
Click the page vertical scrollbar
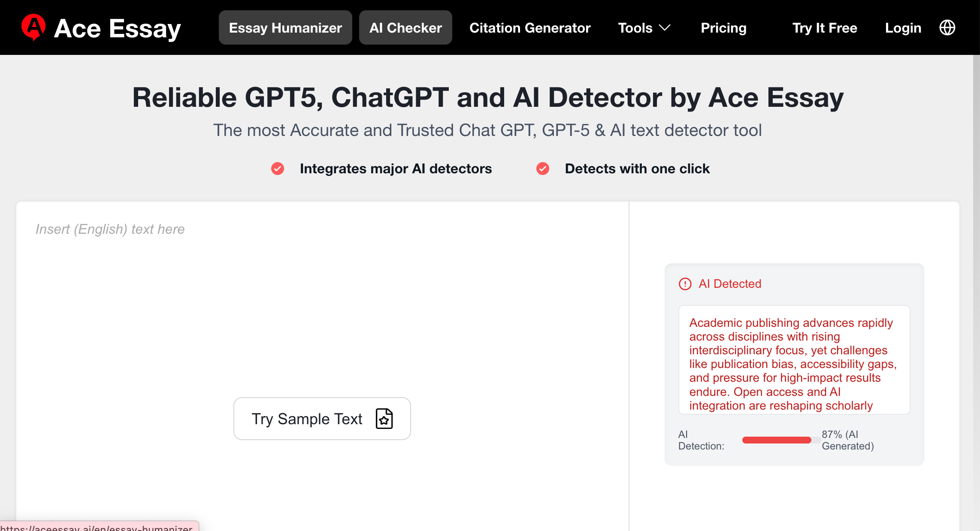(x=977, y=293)
